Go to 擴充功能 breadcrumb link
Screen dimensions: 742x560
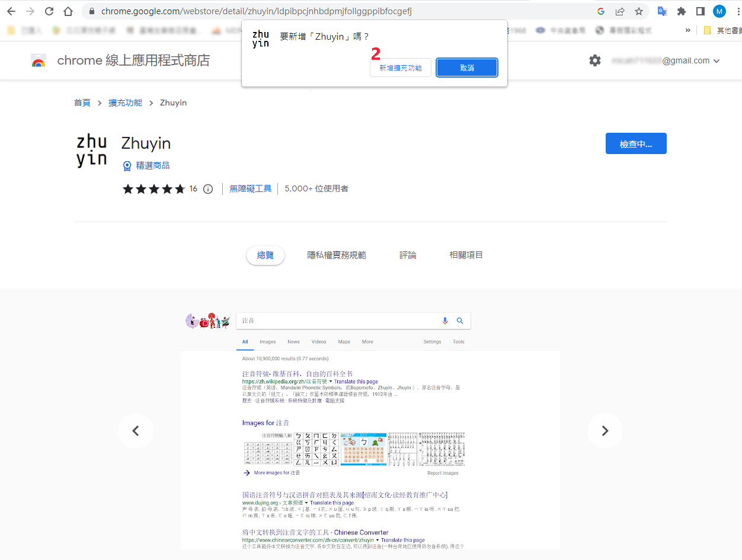(125, 103)
